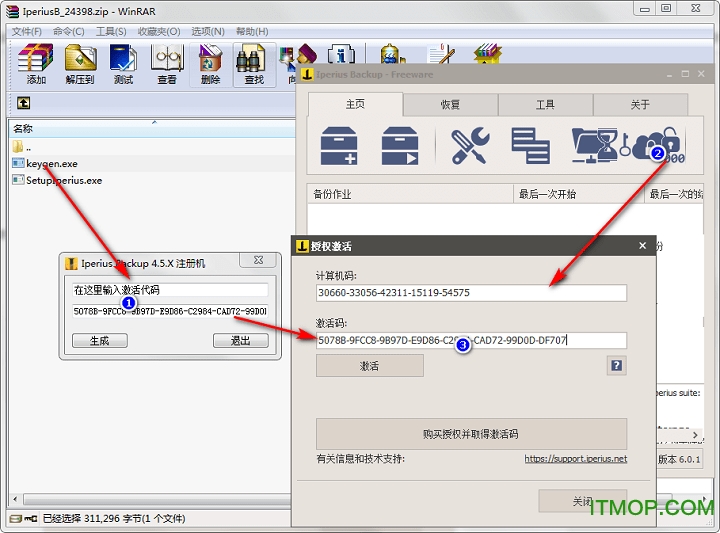Open the 命令(C) menu in WinRAR
Viewport: 720px width, 533px height.
[x=68, y=31]
